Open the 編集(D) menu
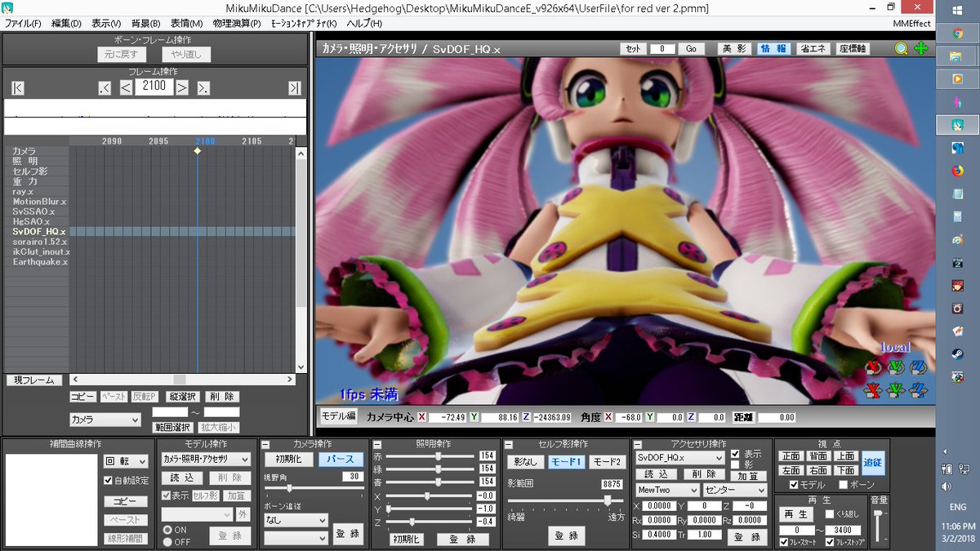This screenshot has height=551, width=980. click(66, 24)
